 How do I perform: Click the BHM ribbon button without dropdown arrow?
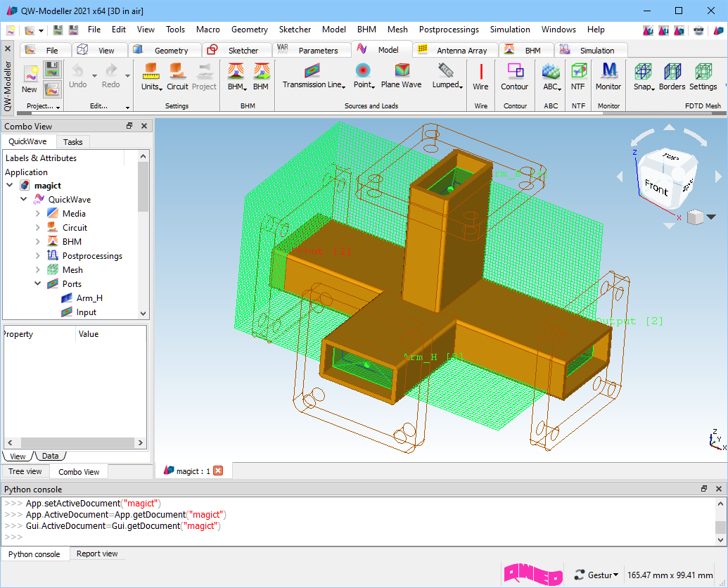coord(261,77)
